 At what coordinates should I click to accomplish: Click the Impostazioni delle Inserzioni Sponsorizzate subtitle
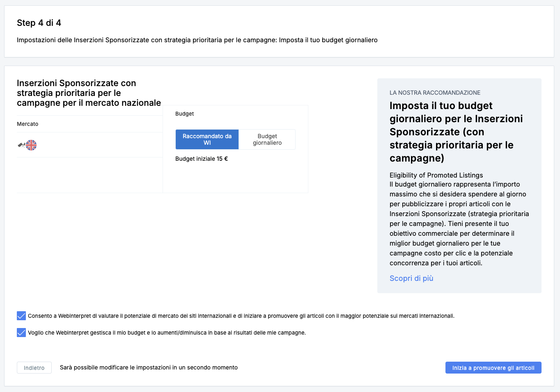coord(197,40)
